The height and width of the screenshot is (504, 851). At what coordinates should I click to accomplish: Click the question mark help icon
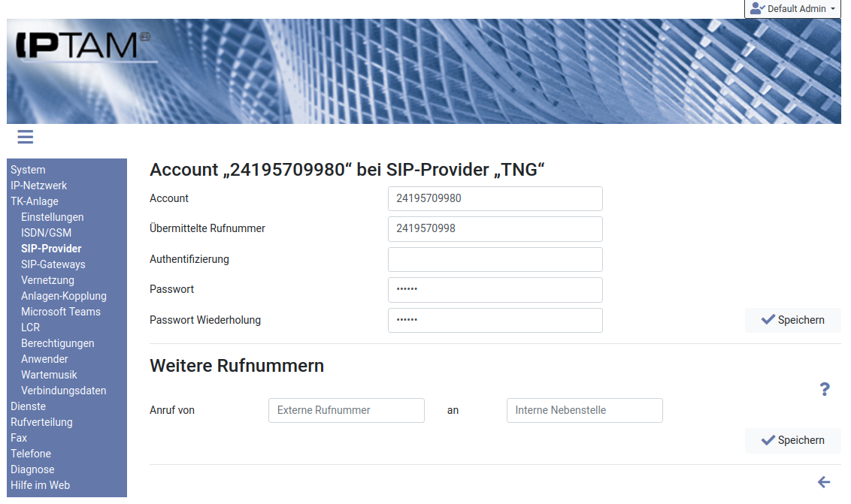[x=825, y=389]
